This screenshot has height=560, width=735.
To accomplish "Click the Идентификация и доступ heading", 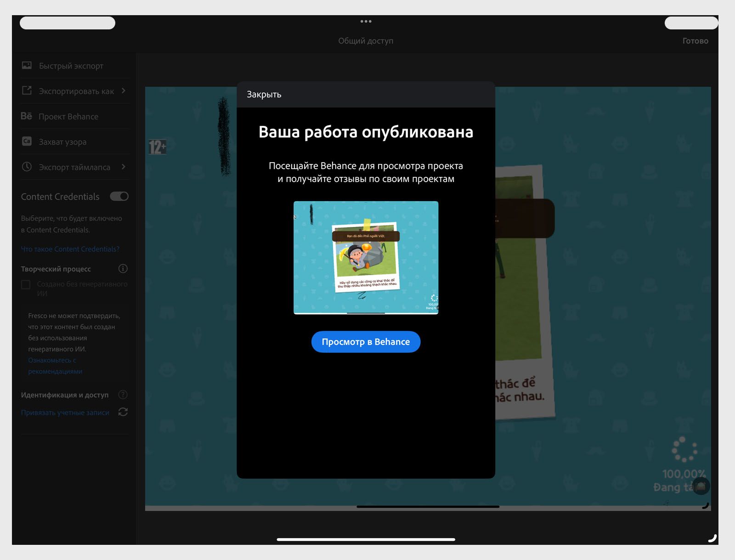I will pos(65,395).
